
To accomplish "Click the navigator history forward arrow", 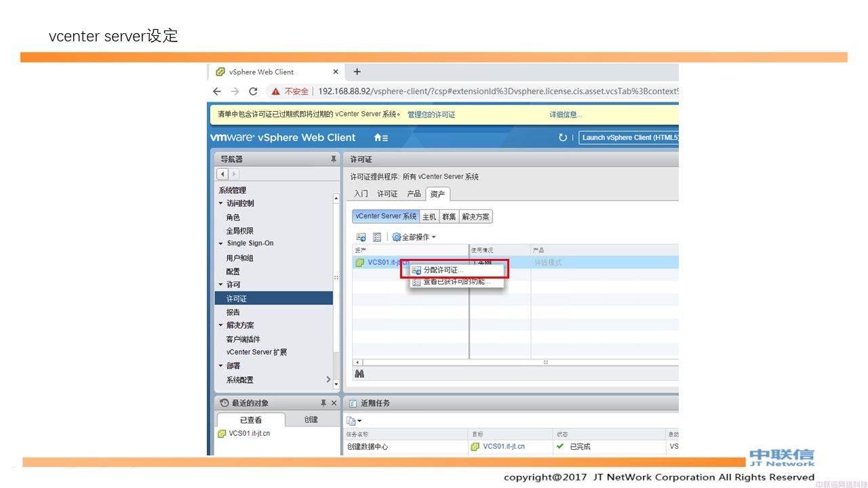I will pos(234,175).
